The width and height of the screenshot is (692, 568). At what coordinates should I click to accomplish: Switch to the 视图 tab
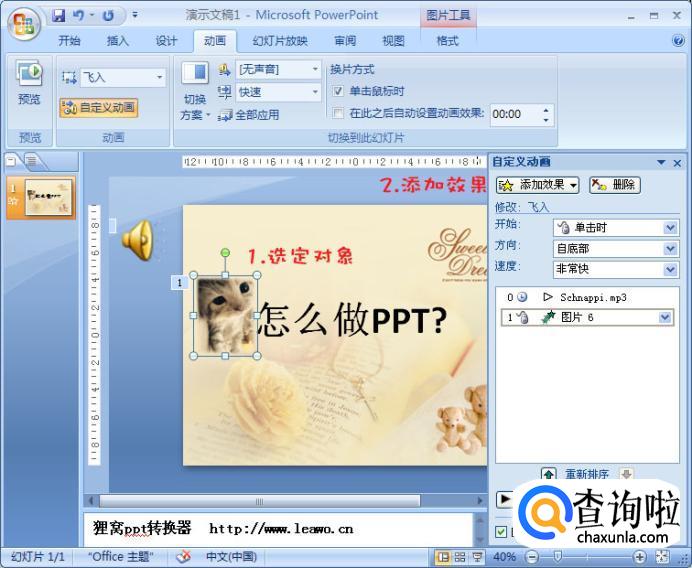pos(393,41)
